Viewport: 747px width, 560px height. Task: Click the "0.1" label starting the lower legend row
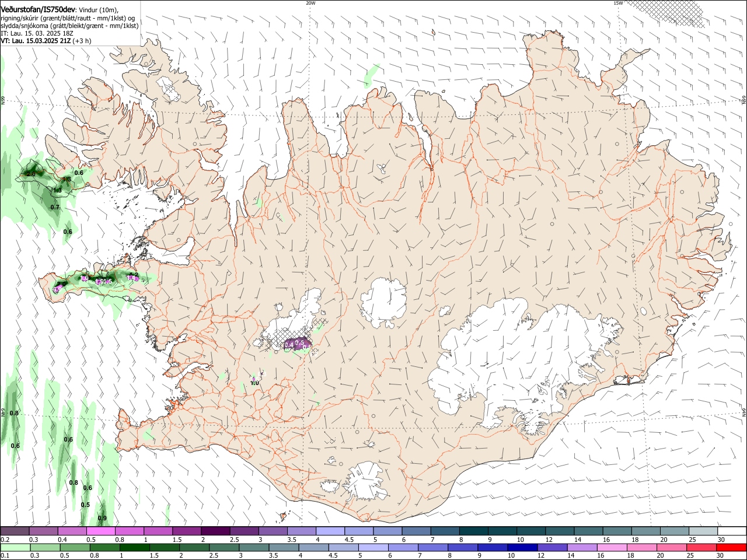pyautogui.click(x=4, y=555)
